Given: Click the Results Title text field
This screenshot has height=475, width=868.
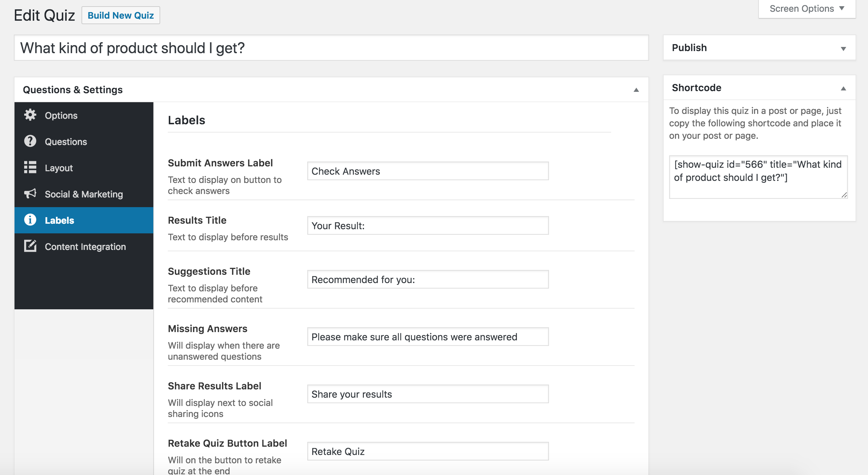Looking at the screenshot, I should tap(428, 226).
